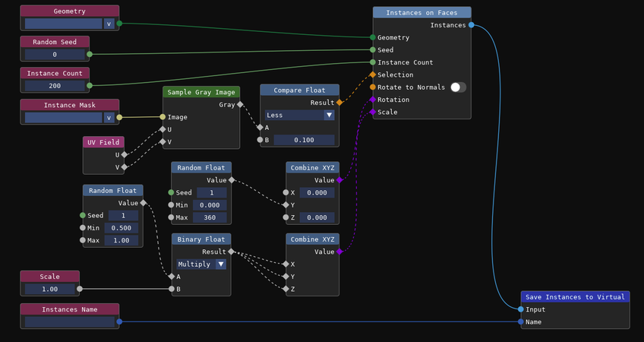This screenshot has width=644, height=342.
Task: Click the Instance Mask output socket
Action: [119, 118]
